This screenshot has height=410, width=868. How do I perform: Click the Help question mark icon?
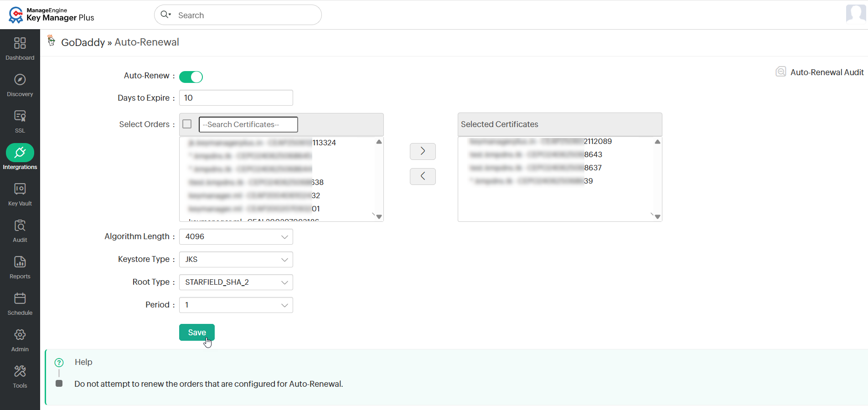point(59,363)
